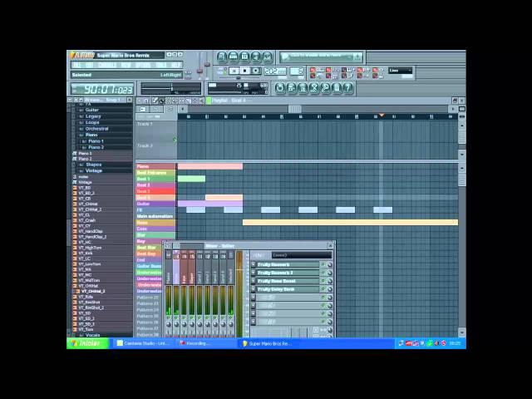Viewport: 532px width, 399px height.
Task: Open the playlist view from the top toolbar
Action: pyautogui.click(x=222, y=57)
